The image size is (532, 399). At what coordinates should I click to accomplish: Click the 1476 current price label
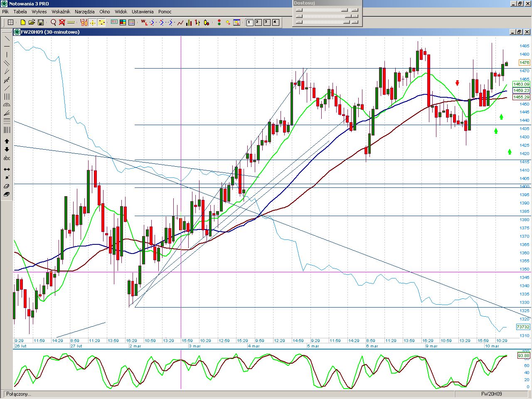(x=524, y=63)
